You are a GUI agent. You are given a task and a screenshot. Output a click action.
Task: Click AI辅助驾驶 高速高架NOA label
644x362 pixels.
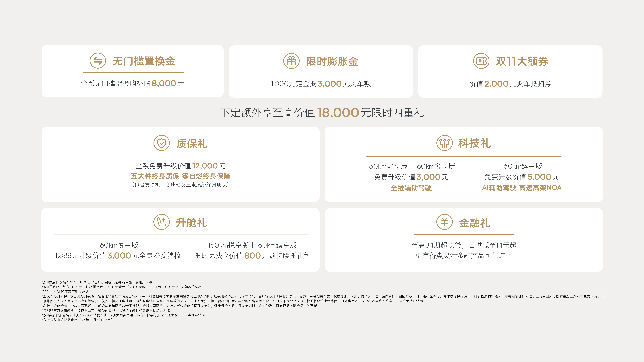[522, 188]
